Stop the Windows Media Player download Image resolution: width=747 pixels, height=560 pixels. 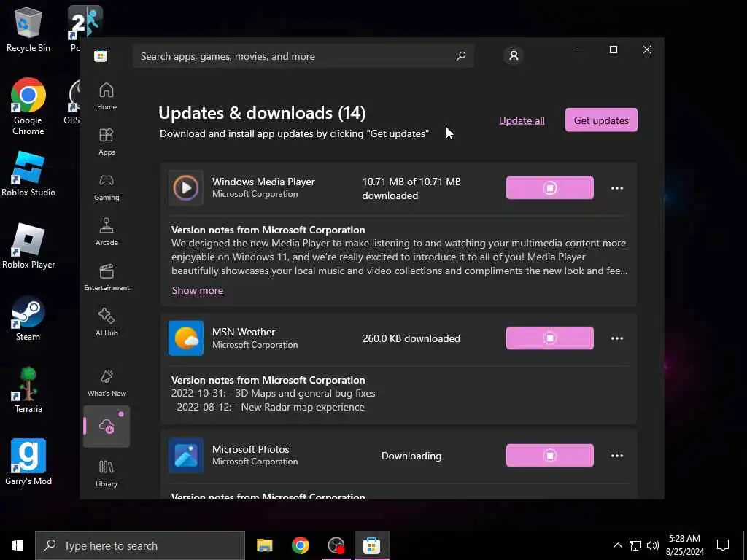pos(550,187)
